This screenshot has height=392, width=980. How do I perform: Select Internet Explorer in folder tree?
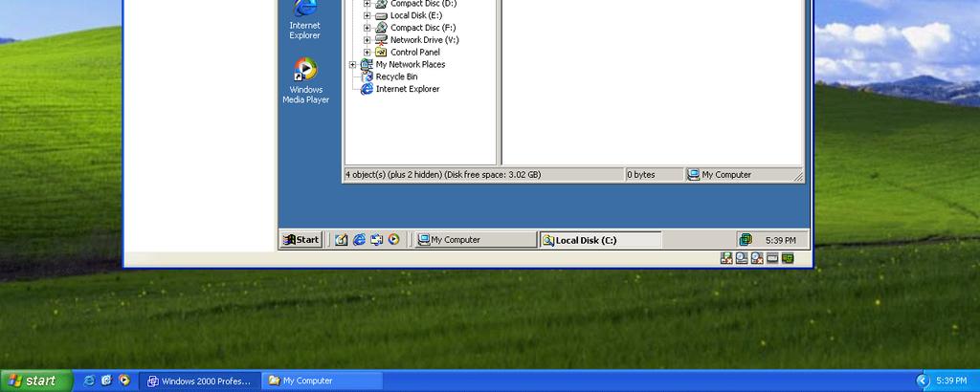(x=408, y=89)
